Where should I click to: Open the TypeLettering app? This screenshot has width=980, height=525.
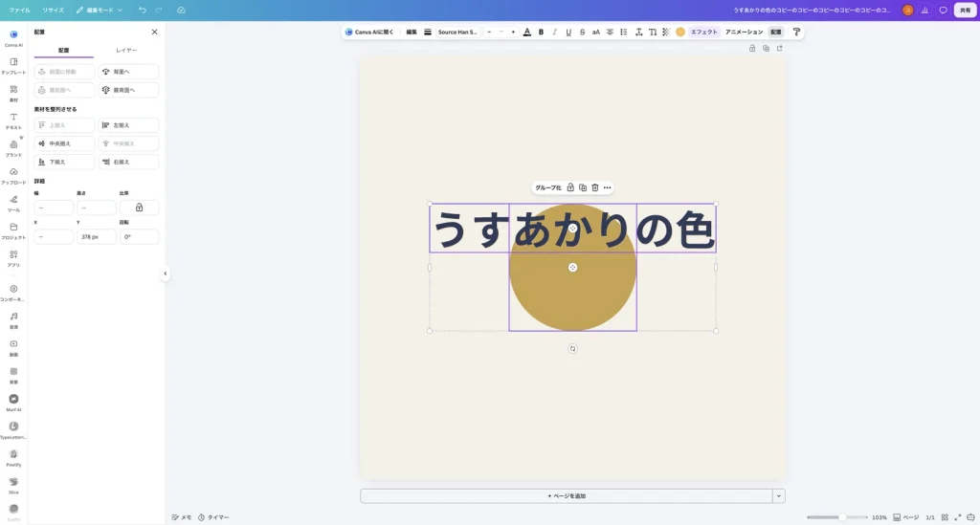(13, 429)
